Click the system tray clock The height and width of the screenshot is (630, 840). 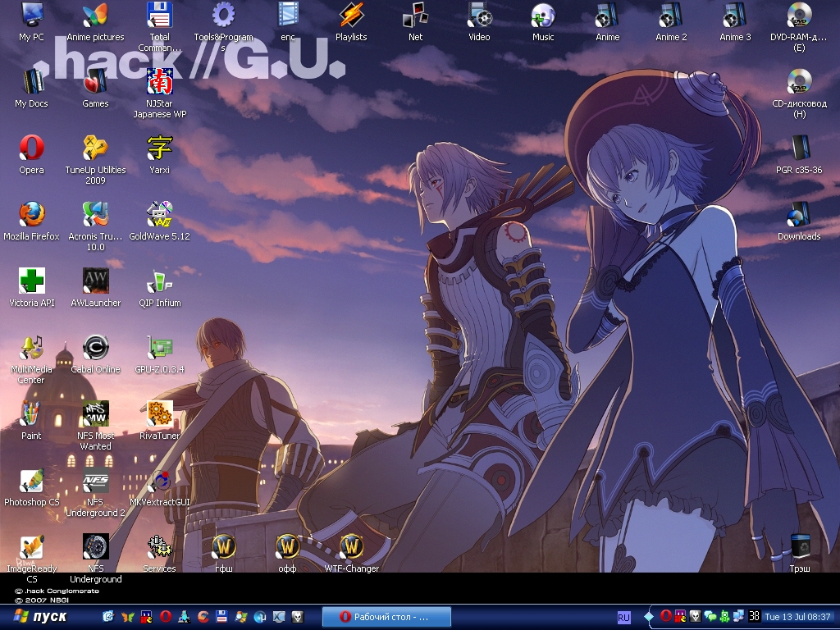pos(797,616)
